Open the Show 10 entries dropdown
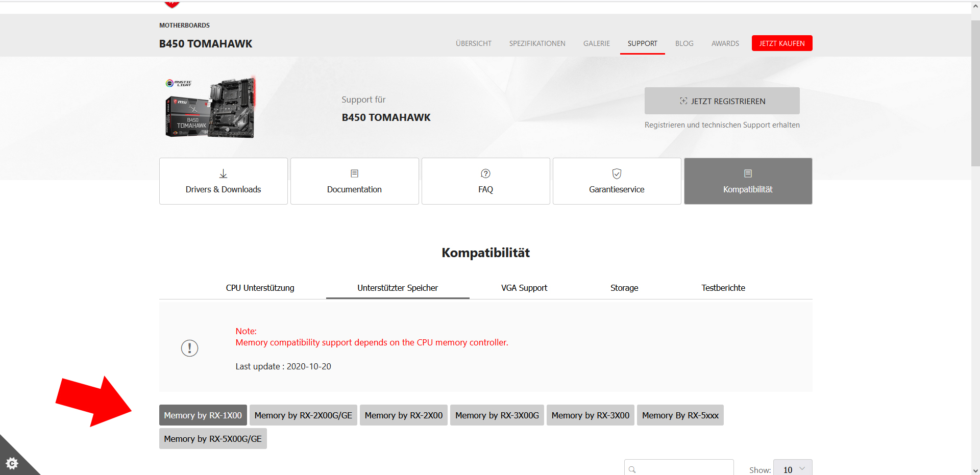The height and width of the screenshot is (475, 980). tap(793, 468)
